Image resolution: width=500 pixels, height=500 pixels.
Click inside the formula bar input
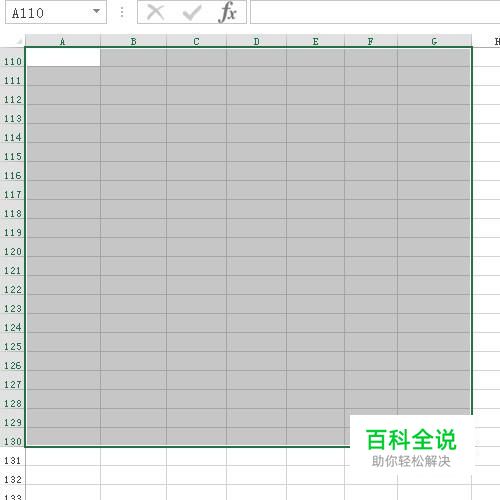375,12
